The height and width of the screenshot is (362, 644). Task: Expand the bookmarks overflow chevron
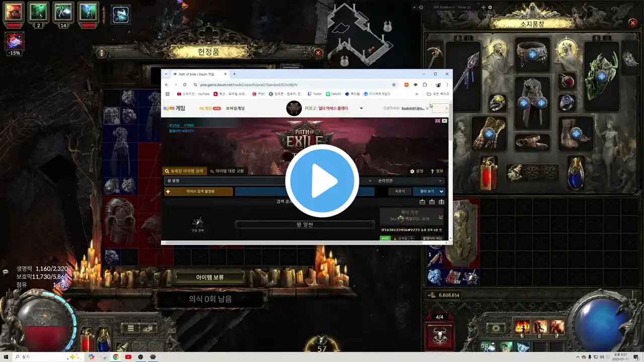417,94
